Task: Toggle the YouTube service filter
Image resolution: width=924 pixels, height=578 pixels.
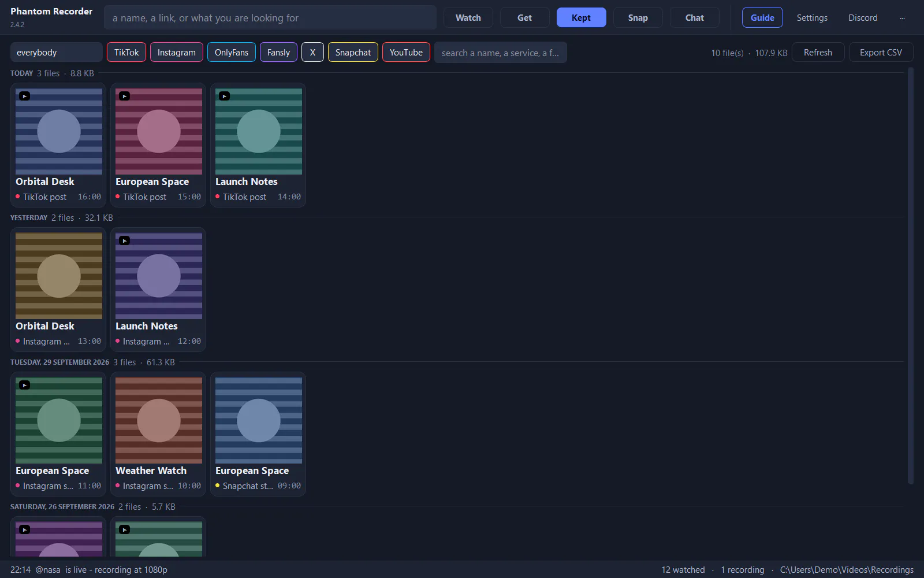Action: pos(406,53)
